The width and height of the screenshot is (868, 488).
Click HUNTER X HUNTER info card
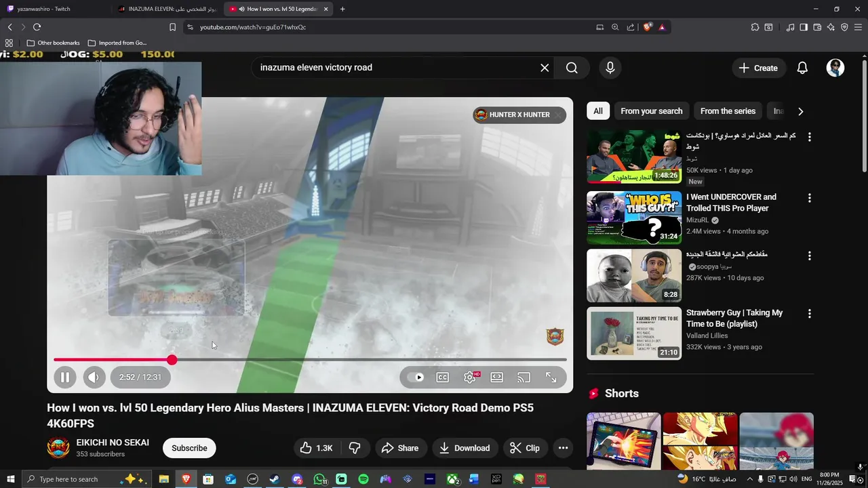pyautogui.click(x=519, y=115)
